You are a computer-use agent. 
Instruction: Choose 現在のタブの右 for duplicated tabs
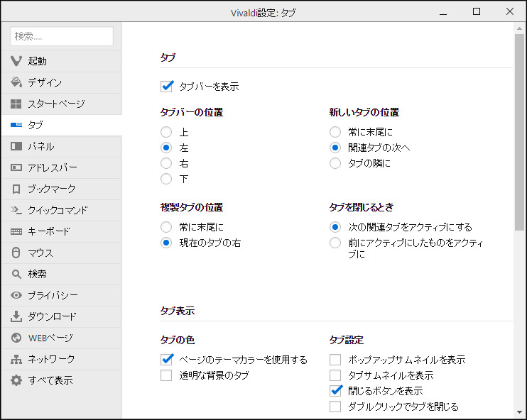click(166, 243)
